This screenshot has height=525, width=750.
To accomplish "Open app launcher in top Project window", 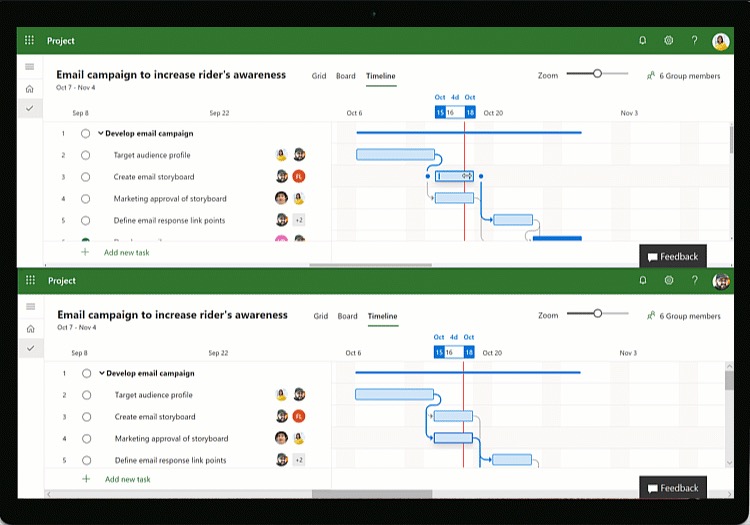I will click(x=29, y=40).
